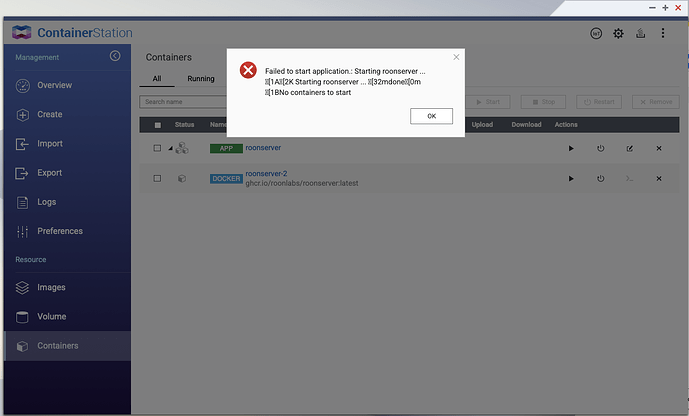Open the roonserver-2 container link

coord(266,174)
